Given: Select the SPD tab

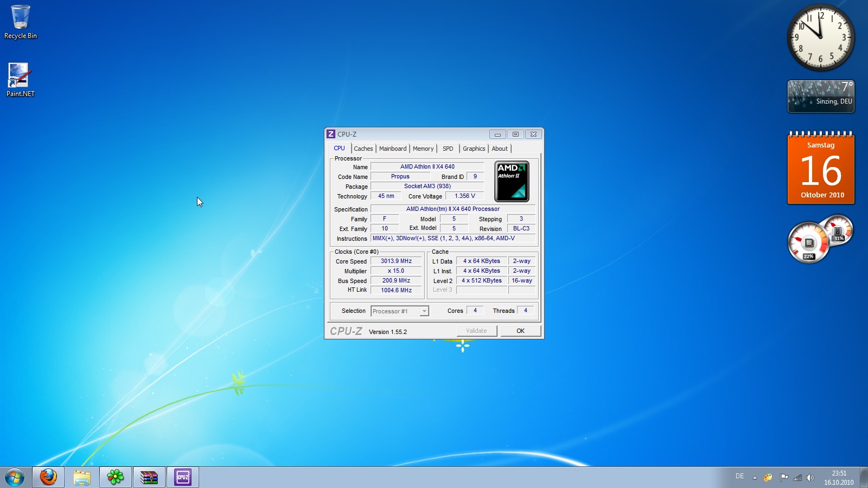Looking at the screenshot, I should [x=448, y=149].
